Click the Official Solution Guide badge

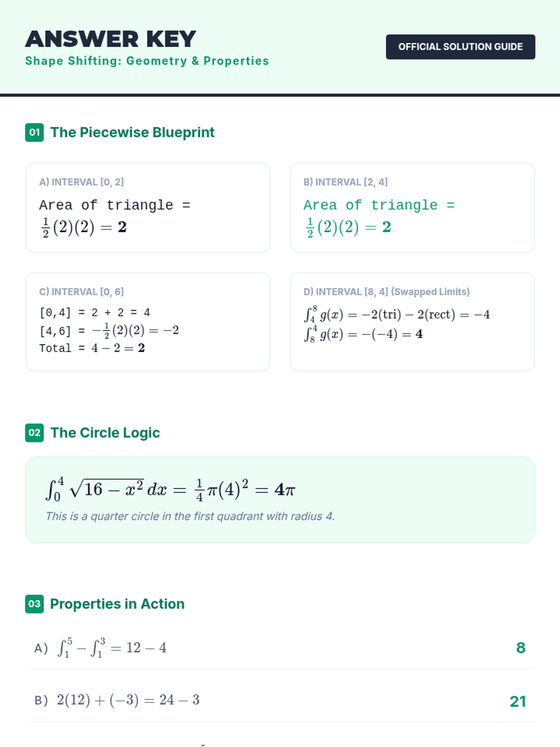click(460, 47)
